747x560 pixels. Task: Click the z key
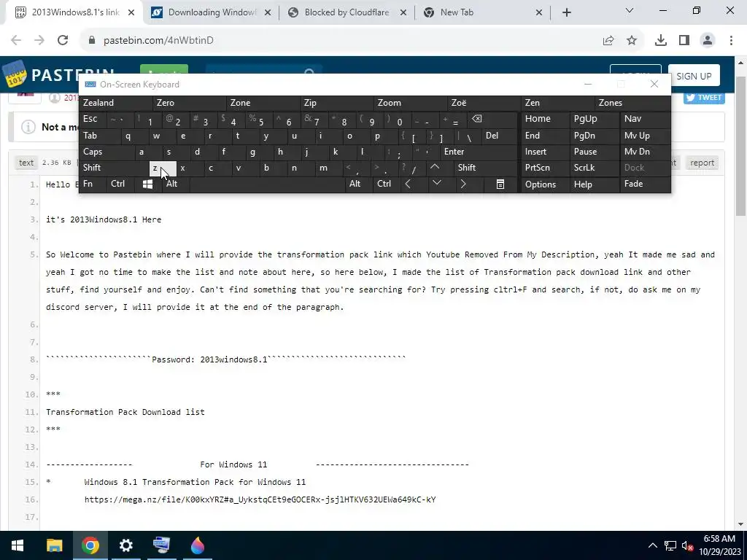tap(163, 168)
